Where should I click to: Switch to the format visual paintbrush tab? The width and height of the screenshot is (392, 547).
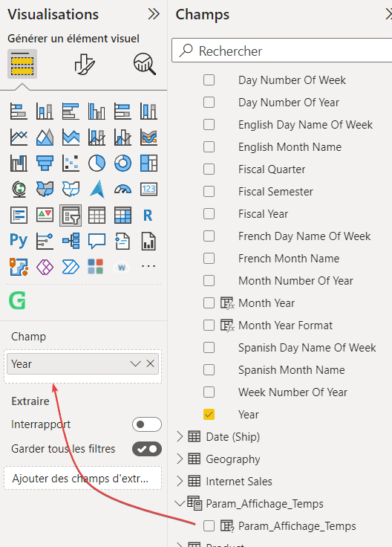85,64
